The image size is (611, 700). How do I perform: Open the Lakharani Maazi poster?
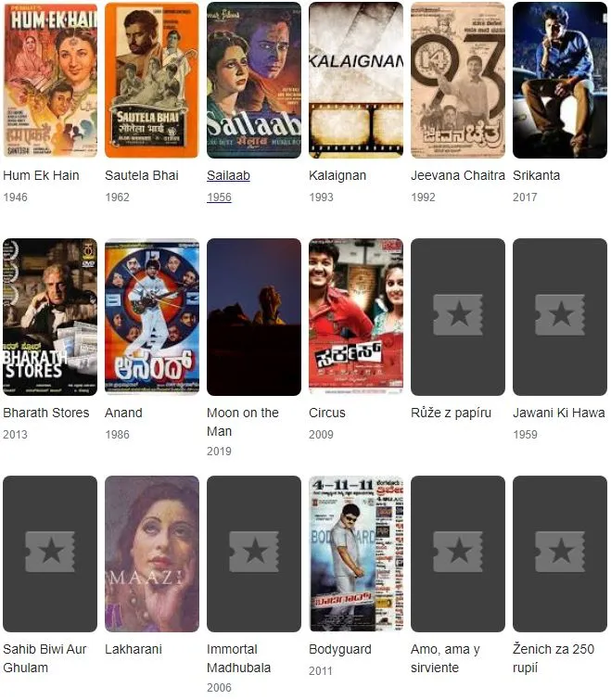pyautogui.click(x=152, y=554)
